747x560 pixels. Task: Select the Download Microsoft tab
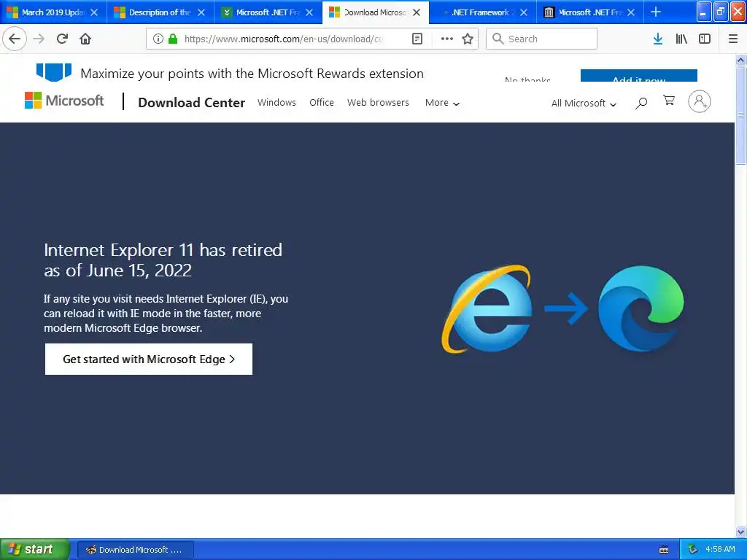(x=374, y=12)
